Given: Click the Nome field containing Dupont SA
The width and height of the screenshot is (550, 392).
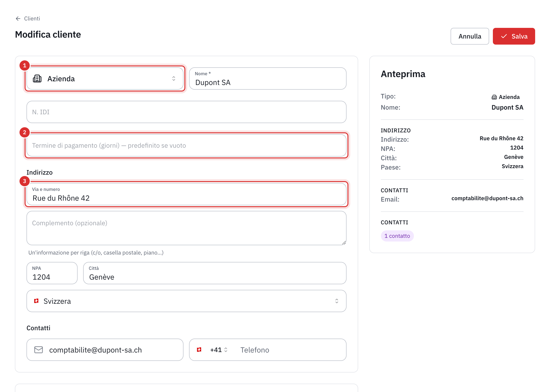Looking at the screenshot, I should 268,79.
